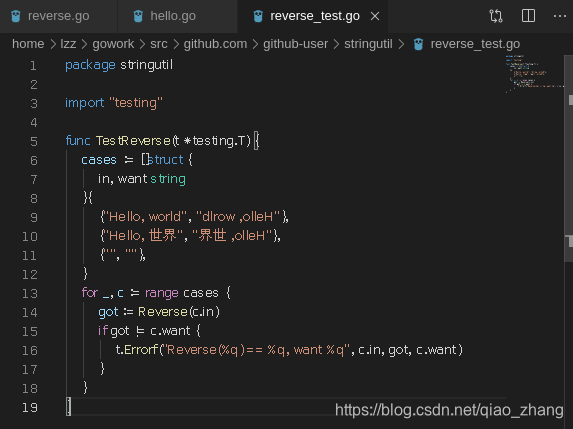Click the 'struct' keyword on line 6
The height and width of the screenshot is (429, 573).
(165, 160)
